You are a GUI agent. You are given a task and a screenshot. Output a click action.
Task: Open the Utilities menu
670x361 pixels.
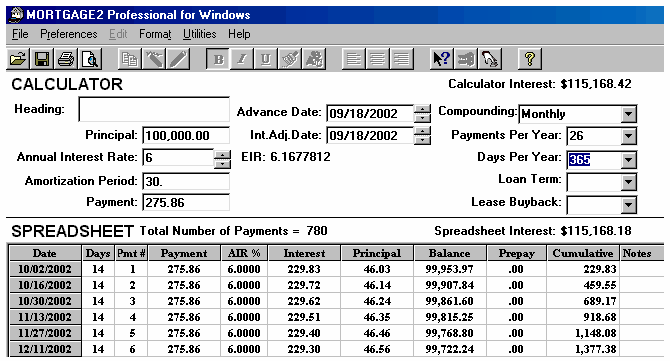point(200,34)
